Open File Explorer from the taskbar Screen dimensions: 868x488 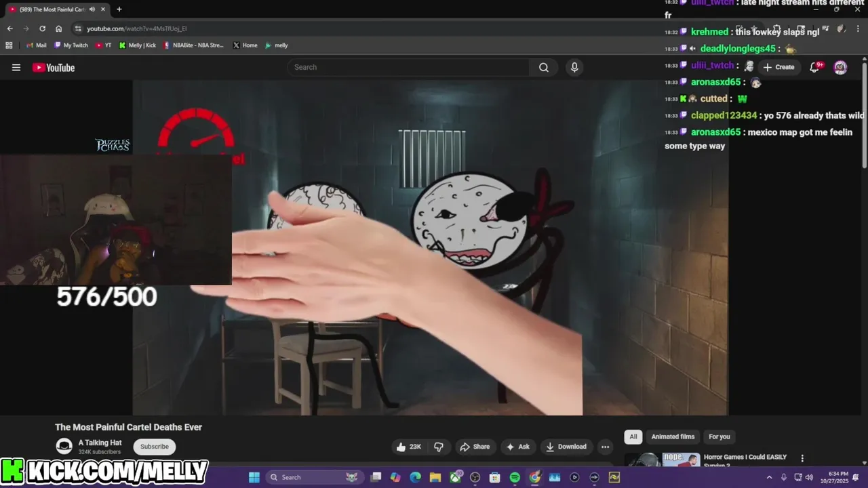[x=435, y=477]
